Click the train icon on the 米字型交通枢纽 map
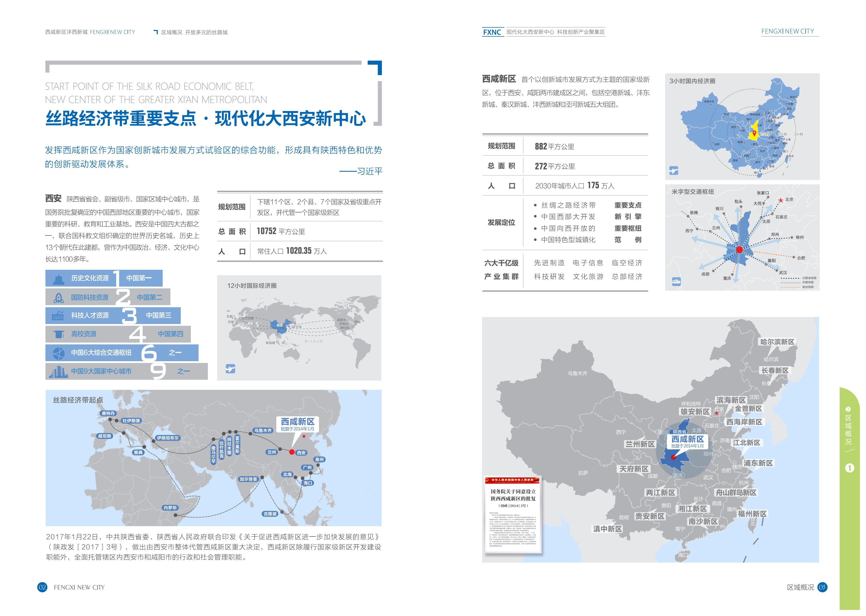This screenshot has height=616, width=866. click(x=676, y=281)
